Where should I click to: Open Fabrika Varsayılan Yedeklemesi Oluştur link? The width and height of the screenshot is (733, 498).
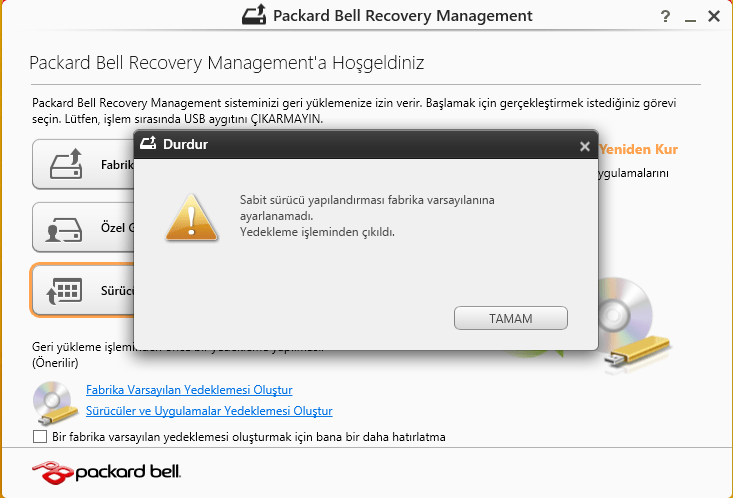click(x=189, y=390)
